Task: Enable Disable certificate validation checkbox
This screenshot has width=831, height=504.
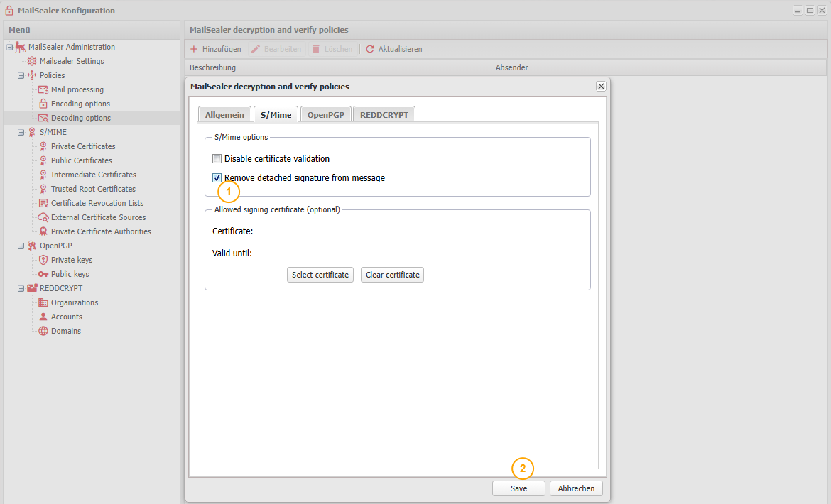Action: [x=217, y=159]
